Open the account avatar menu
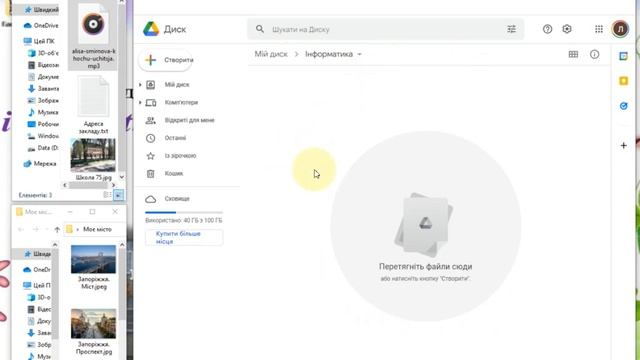Image resolution: width=640 pixels, height=360 pixels. (620, 29)
